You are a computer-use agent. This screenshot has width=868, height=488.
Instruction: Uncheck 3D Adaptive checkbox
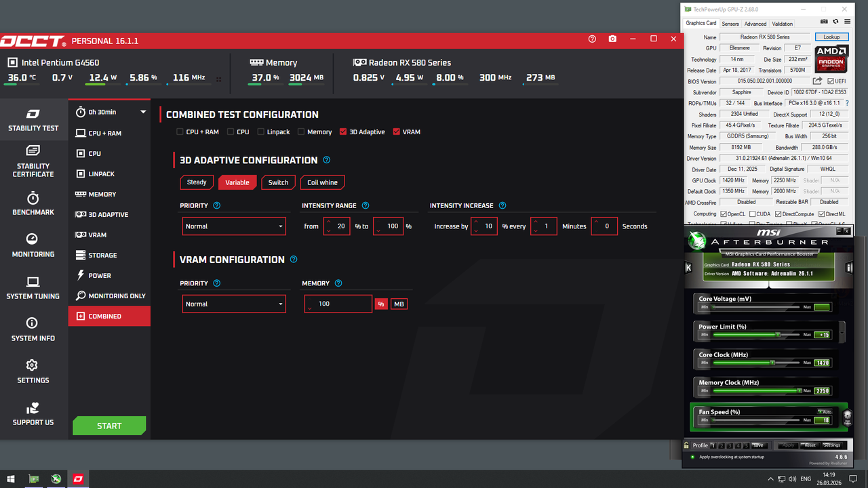[x=343, y=131]
